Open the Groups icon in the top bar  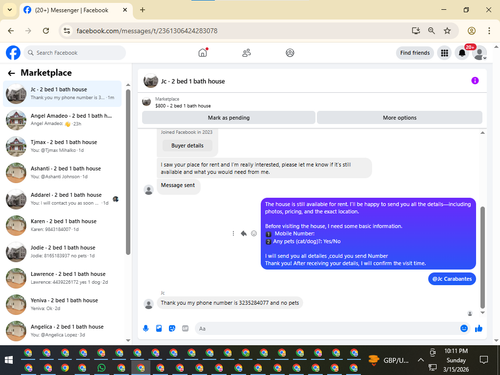click(290, 53)
